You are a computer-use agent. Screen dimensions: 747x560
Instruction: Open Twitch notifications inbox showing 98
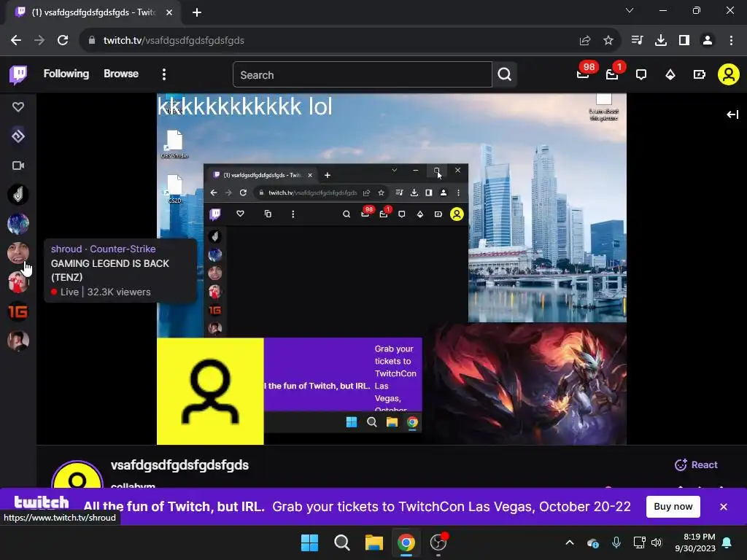(x=584, y=74)
